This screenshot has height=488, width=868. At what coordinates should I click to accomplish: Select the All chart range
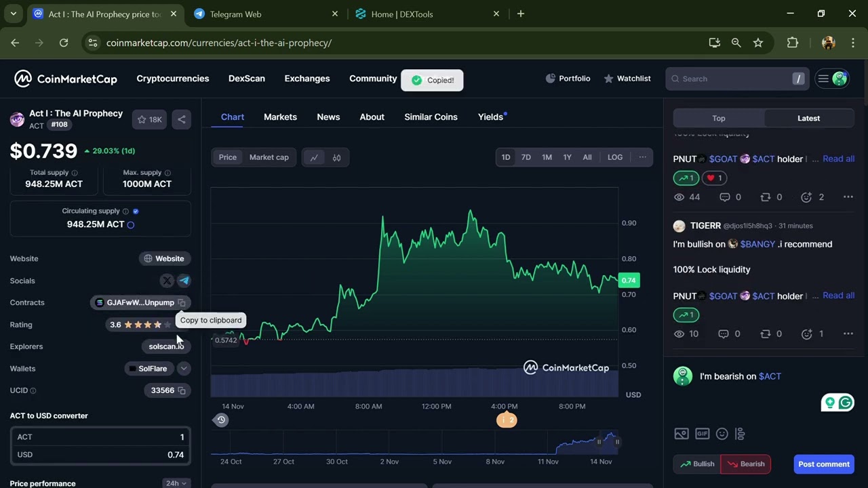point(587,157)
